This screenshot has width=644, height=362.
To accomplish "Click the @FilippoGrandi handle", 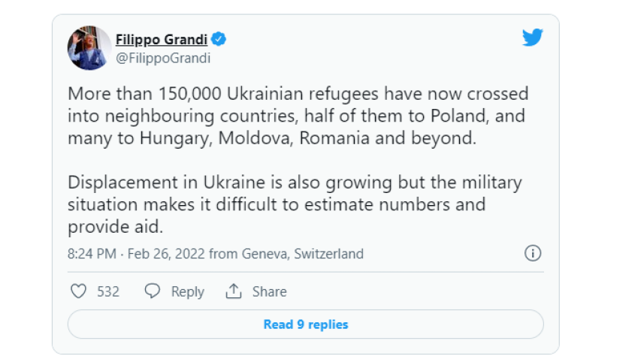I will [162, 58].
